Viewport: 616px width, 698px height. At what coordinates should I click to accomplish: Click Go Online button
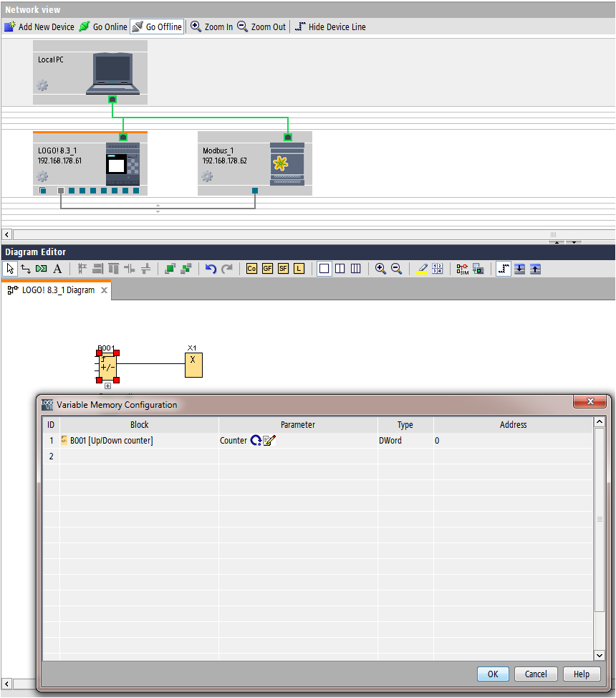point(103,27)
